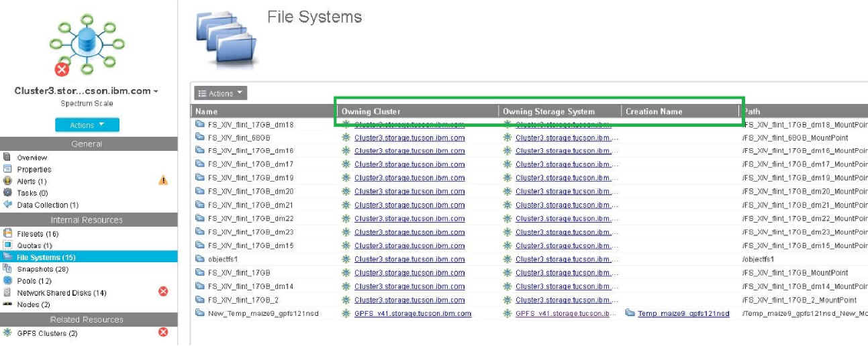Click the Alerts bell icon
Viewport: 868px width, 346px height.
(7, 181)
